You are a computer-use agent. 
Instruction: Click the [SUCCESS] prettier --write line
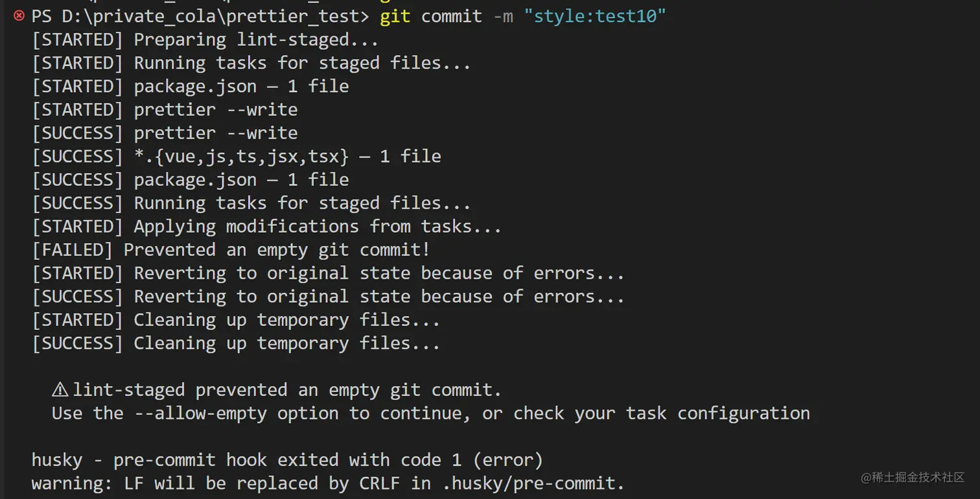pyautogui.click(x=165, y=133)
